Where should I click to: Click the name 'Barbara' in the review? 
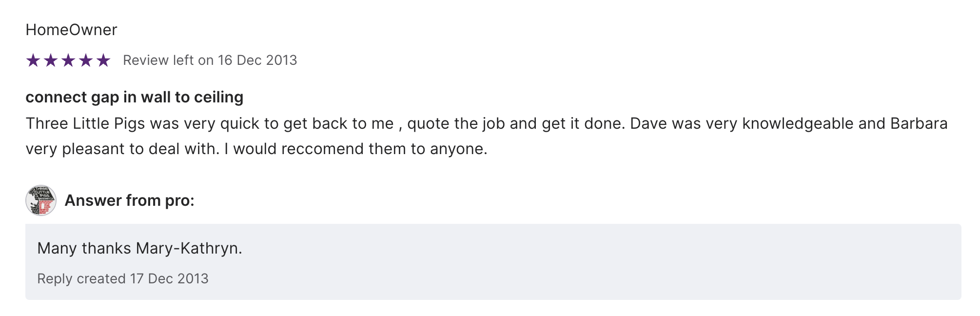point(919,123)
